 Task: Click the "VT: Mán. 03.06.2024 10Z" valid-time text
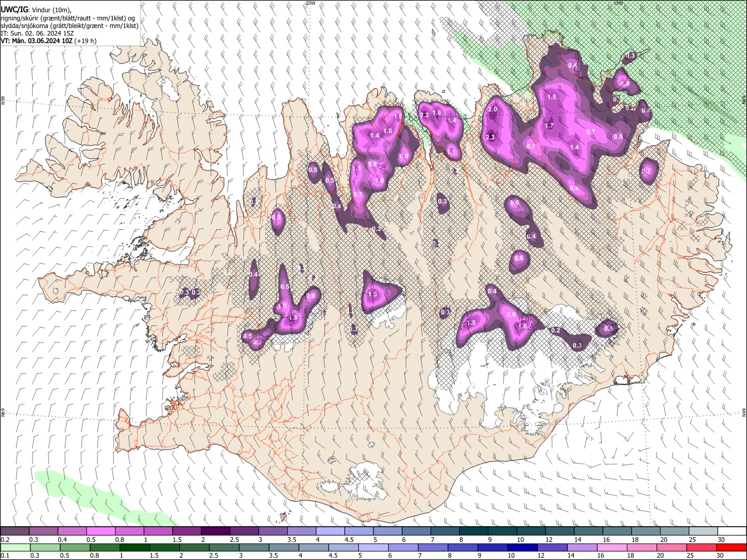[36, 41]
